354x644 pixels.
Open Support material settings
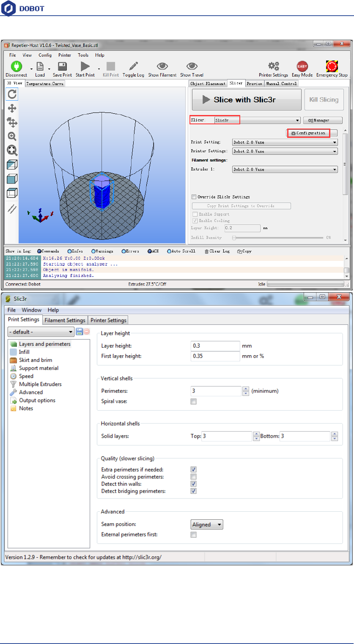[38, 368]
